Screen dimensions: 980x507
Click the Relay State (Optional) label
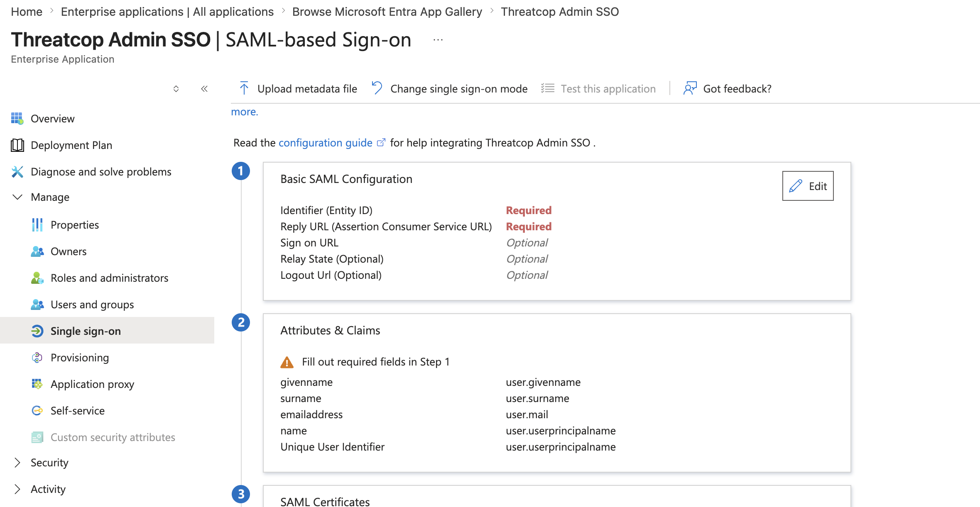pyautogui.click(x=332, y=259)
